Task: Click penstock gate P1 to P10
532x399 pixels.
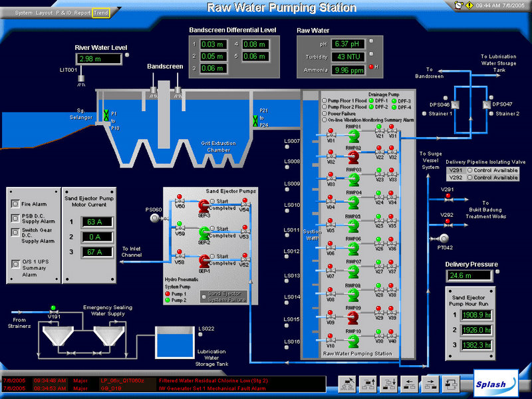Action: tap(106, 115)
